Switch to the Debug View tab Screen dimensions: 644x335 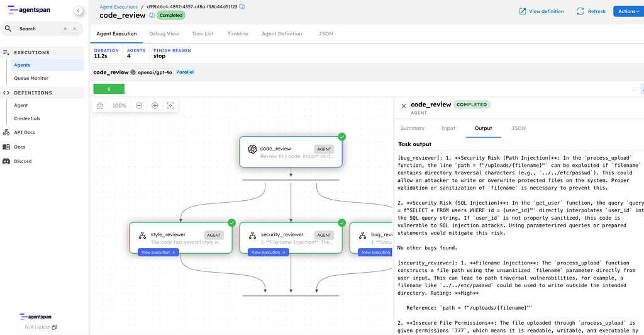pyautogui.click(x=164, y=33)
